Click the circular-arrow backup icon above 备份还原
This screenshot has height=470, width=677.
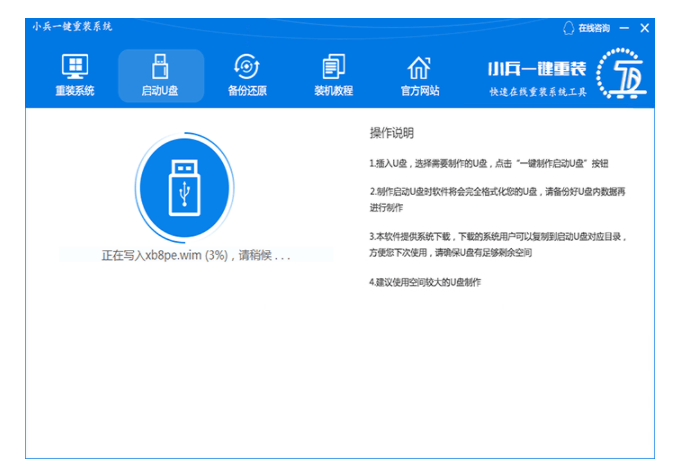(246, 67)
